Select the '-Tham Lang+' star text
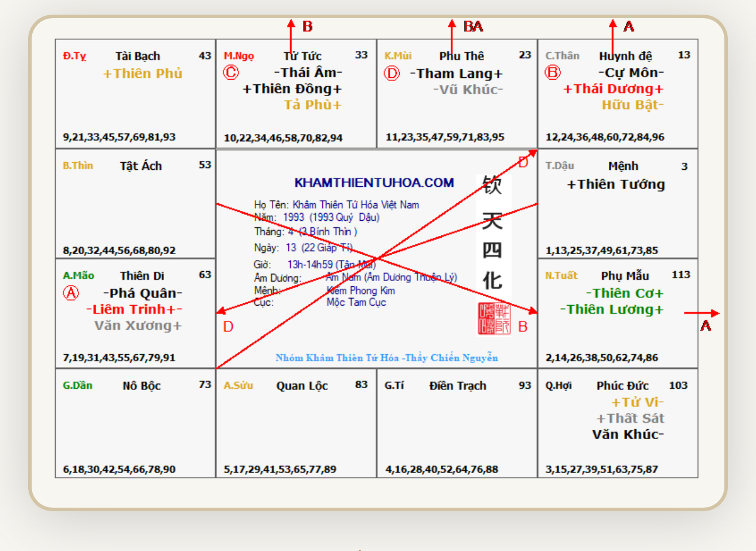 pyautogui.click(x=456, y=74)
